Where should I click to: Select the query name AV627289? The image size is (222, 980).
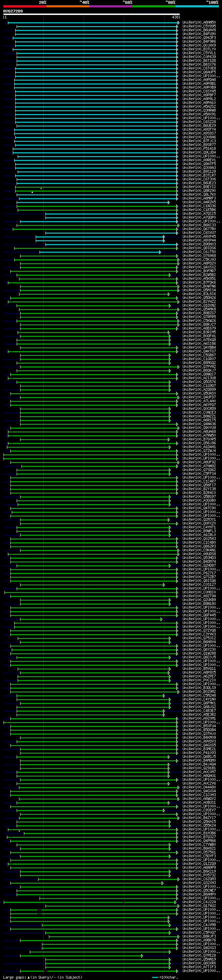coord(13,11)
